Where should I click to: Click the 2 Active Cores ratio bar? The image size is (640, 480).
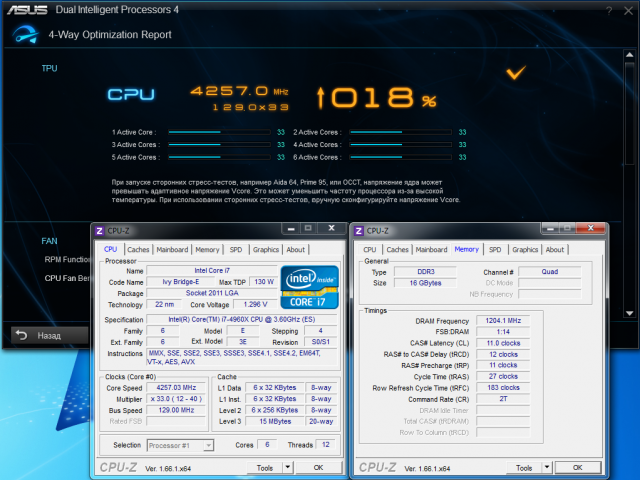(400, 132)
